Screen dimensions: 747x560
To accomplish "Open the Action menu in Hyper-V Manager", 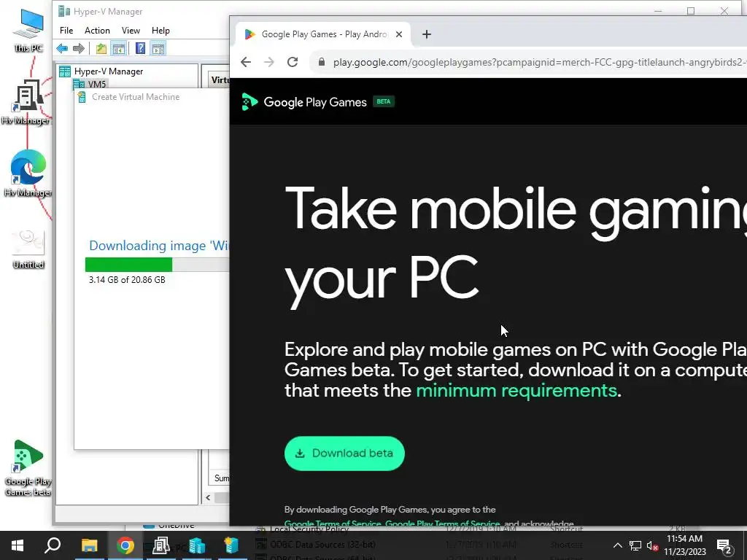I will click(97, 31).
